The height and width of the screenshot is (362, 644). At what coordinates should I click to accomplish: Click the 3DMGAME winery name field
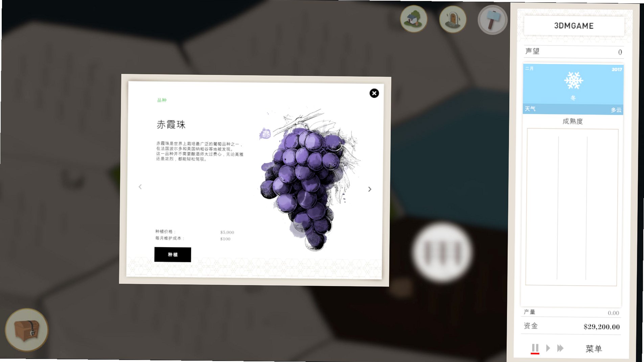(x=574, y=26)
